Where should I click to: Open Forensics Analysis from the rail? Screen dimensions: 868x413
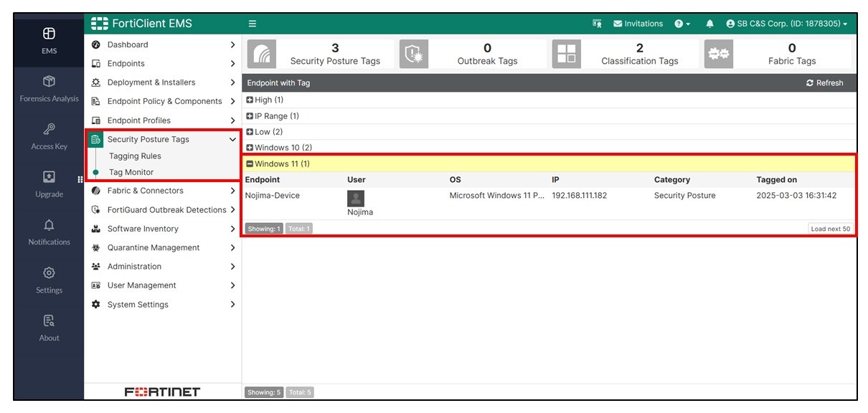point(49,89)
